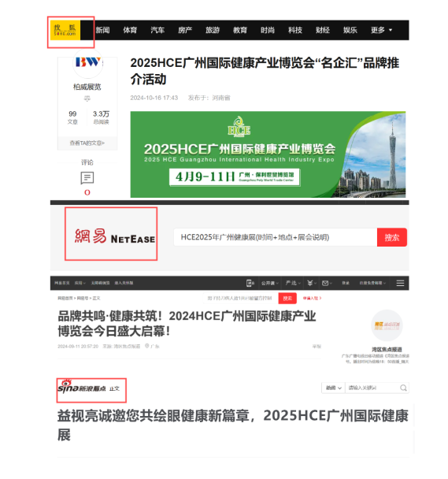Open the ¥ icon dropdown in the NetEase toolbar

[x=312, y=283]
